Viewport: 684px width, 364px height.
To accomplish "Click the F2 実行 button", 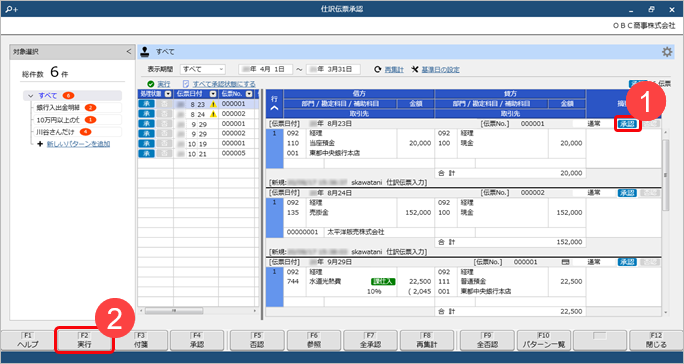I will pos(84,340).
